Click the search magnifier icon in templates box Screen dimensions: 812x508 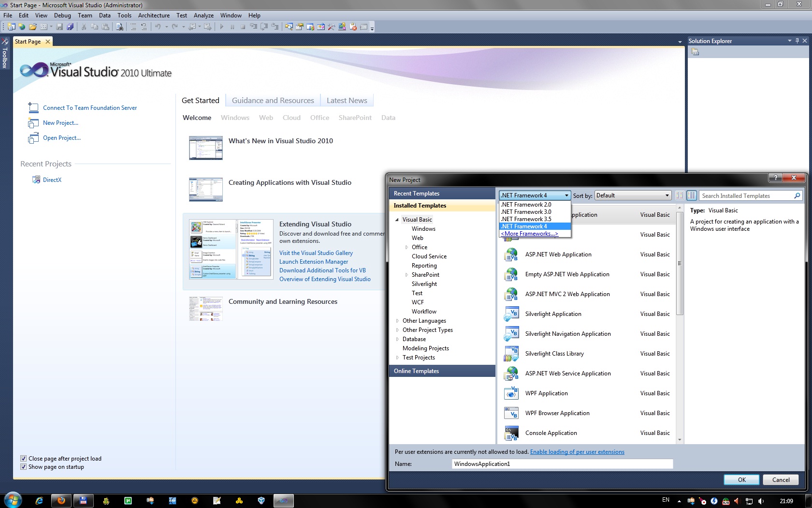click(797, 195)
